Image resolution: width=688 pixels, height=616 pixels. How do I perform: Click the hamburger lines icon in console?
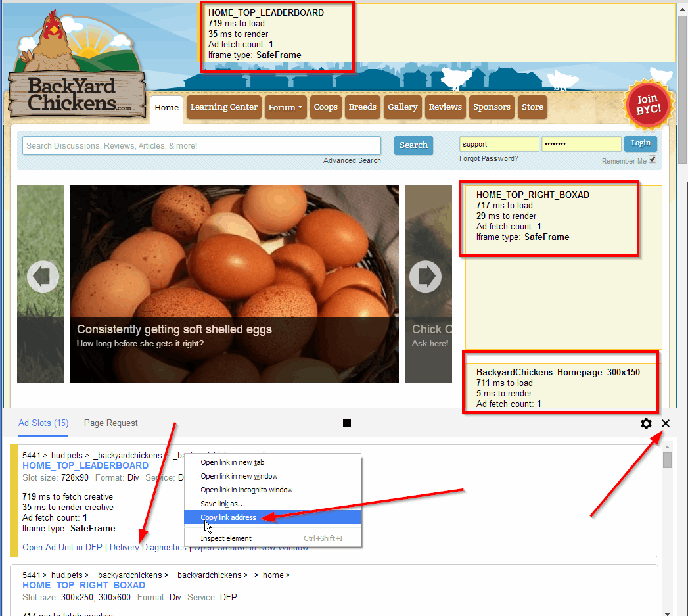347,423
